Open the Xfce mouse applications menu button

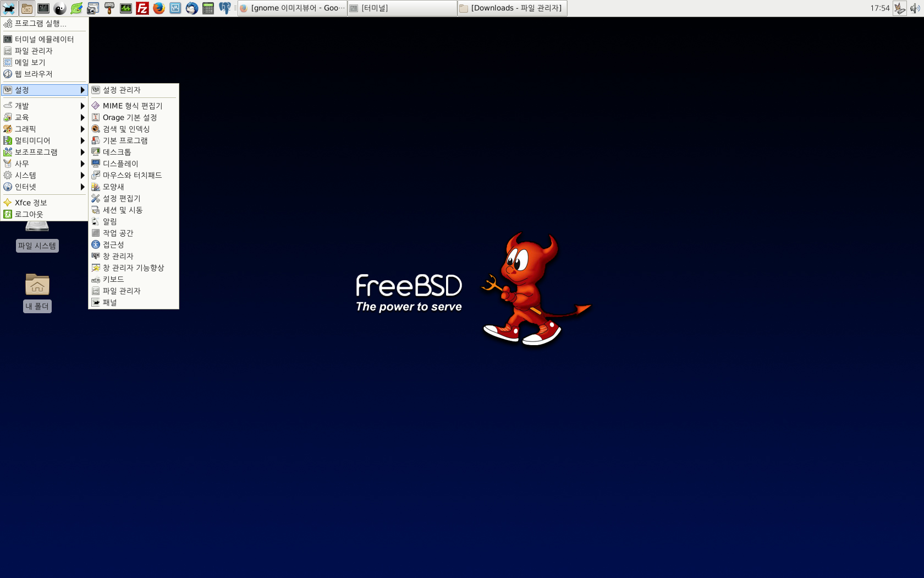9,8
